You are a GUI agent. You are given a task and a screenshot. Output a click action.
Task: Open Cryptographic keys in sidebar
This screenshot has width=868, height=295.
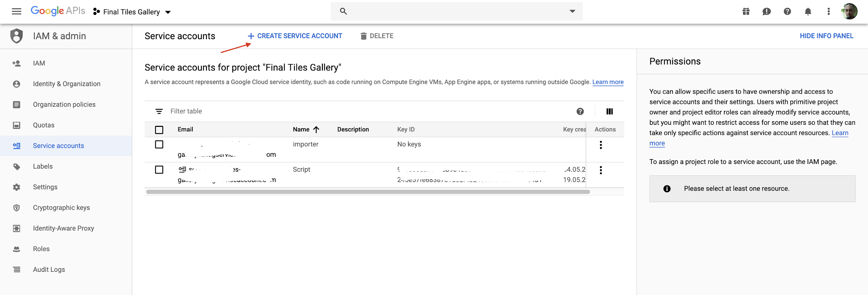tap(61, 208)
